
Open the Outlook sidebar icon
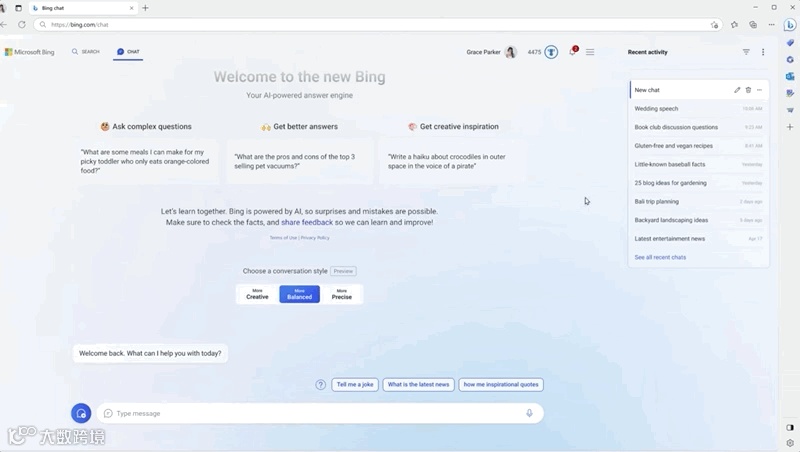(790, 77)
